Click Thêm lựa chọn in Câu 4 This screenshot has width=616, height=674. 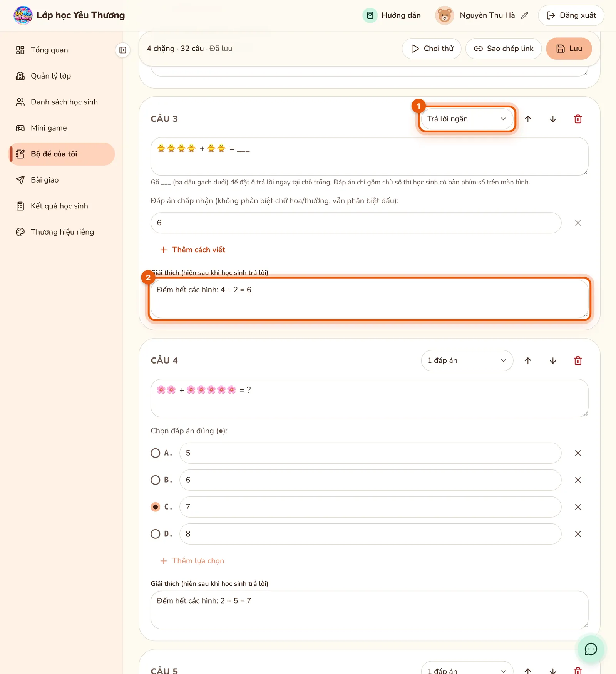[192, 561]
